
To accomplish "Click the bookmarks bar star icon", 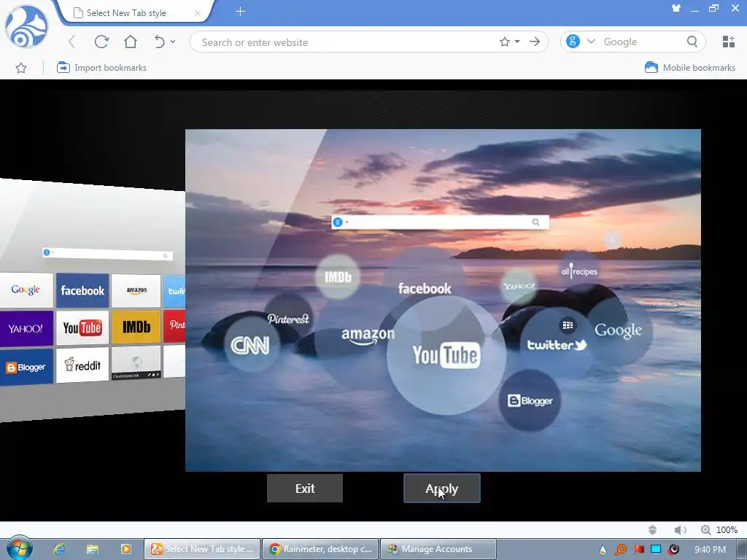I will (21, 68).
